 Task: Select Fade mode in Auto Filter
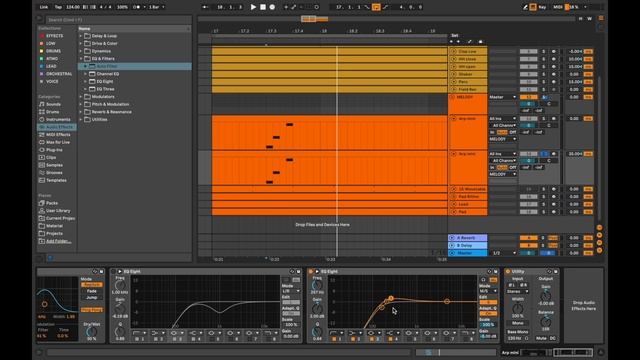pos(91,291)
